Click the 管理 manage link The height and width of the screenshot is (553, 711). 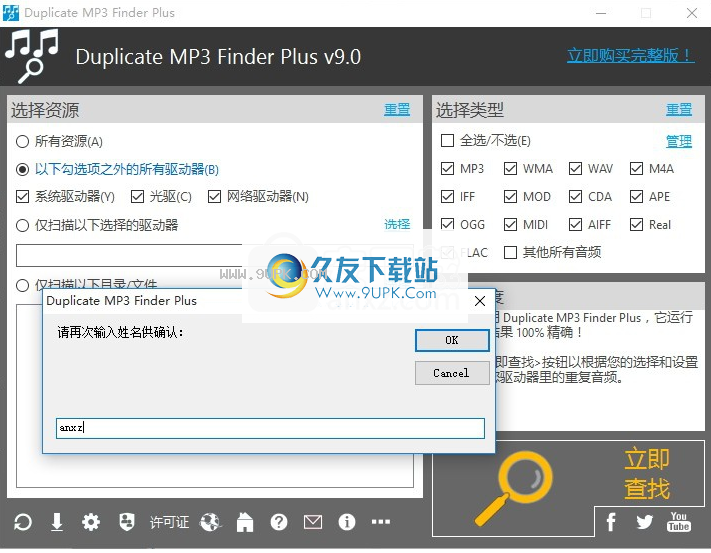679,141
